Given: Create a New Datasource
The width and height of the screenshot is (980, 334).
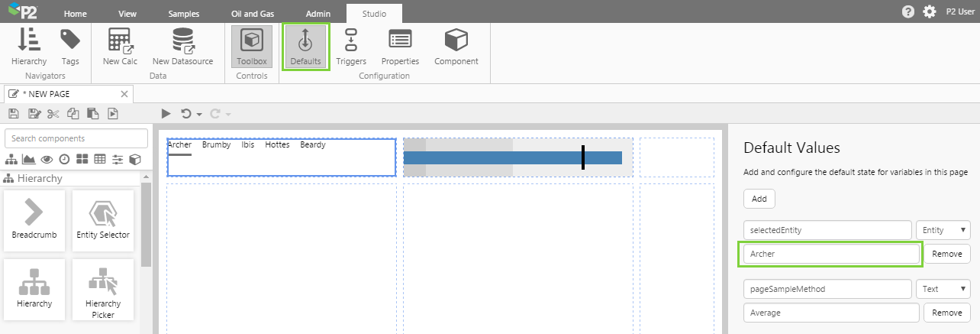Looking at the screenshot, I should point(182,47).
